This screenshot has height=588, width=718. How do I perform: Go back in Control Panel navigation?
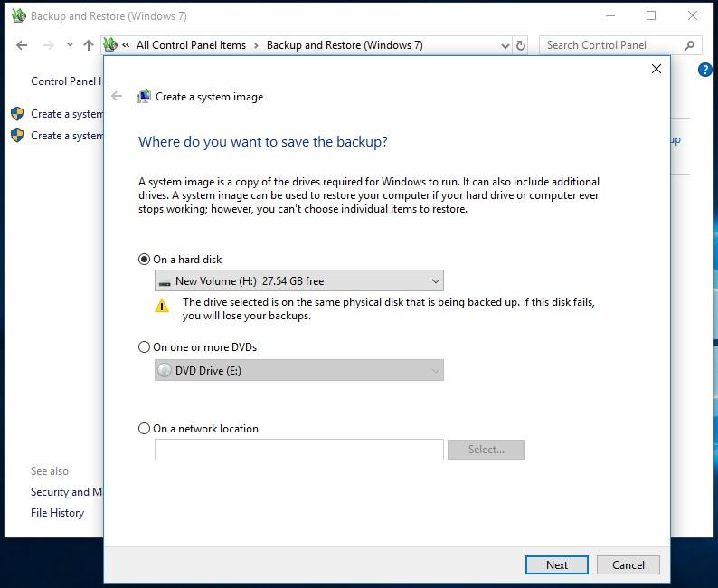pos(22,45)
